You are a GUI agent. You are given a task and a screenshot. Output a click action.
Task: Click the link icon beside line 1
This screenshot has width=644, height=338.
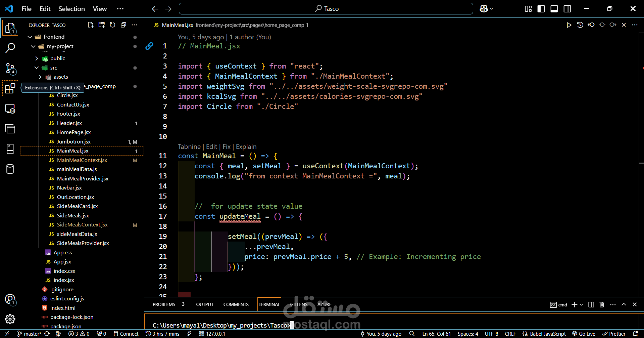pyautogui.click(x=149, y=46)
